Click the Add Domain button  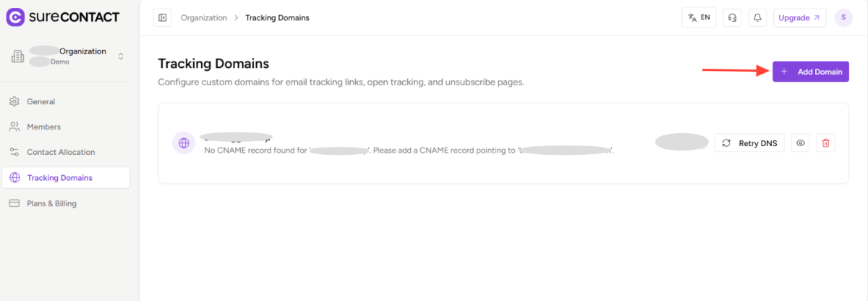coord(810,72)
